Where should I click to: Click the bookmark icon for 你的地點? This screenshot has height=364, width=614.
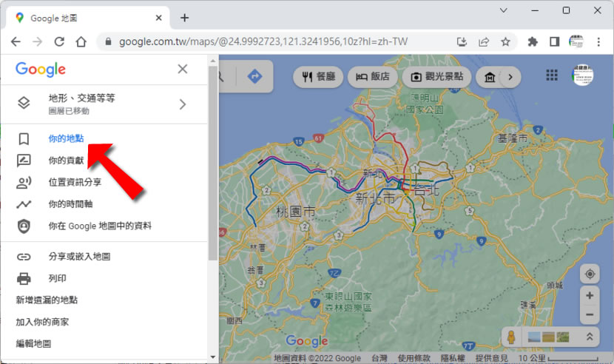[24, 138]
